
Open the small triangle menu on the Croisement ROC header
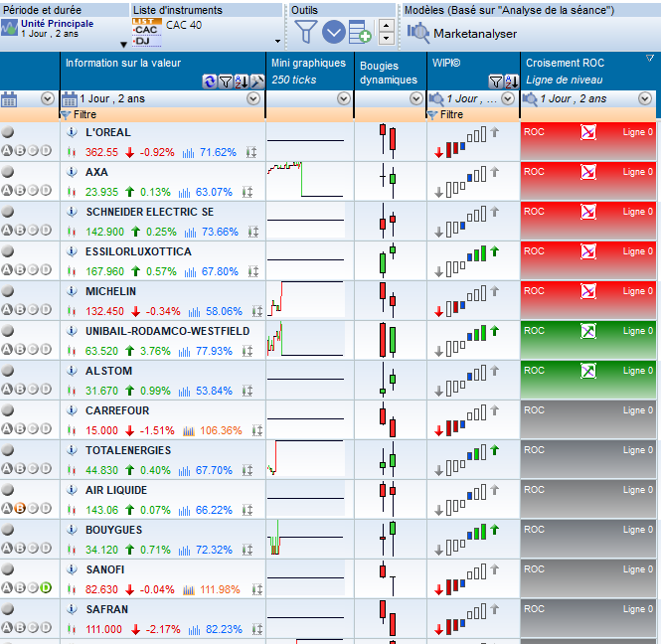coord(650,59)
